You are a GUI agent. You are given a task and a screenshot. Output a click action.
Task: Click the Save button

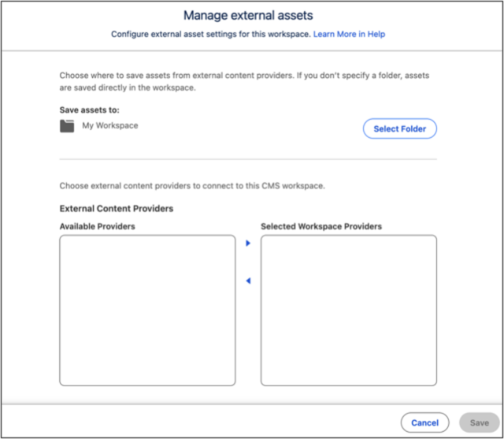(480, 422)
